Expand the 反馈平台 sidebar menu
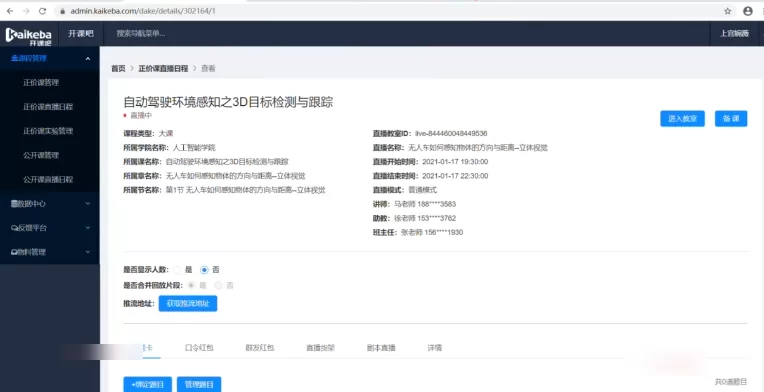 88,228
